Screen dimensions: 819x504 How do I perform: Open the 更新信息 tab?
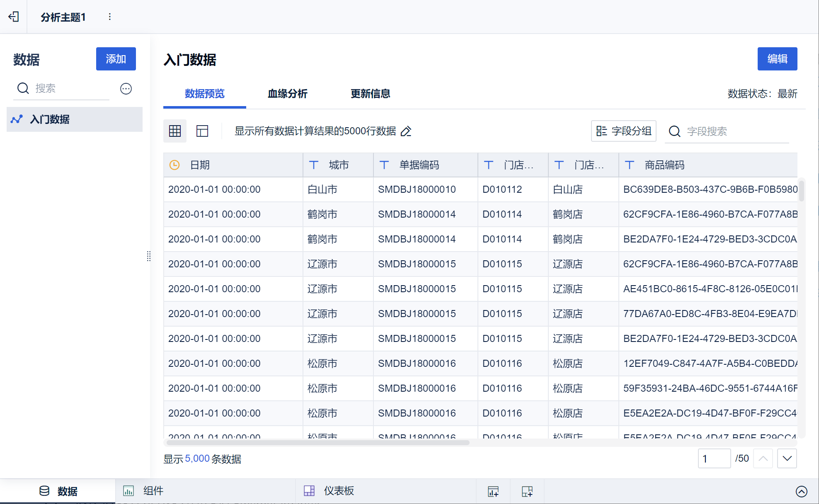point(370,94)
